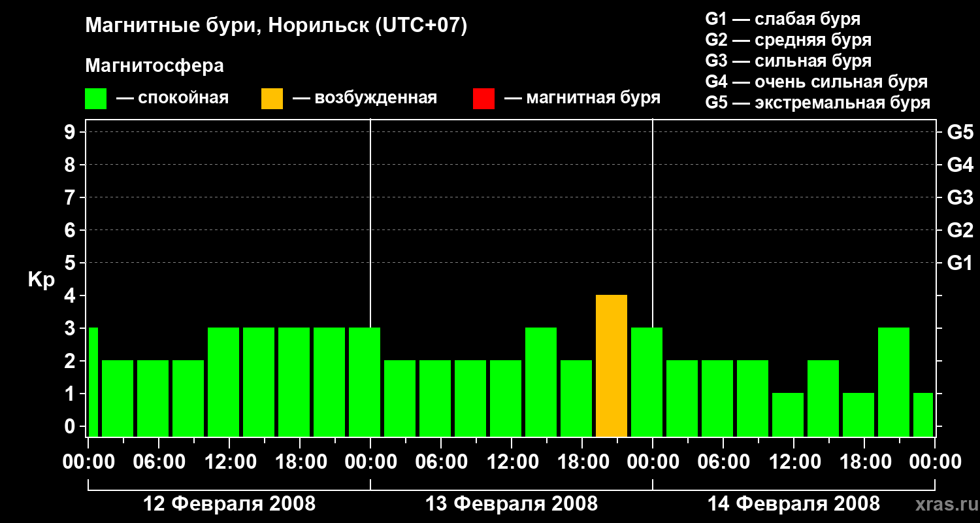Click the narrow first green bar on 12 February
Viewport: 980px width, 523px height.
coord(93,382)
